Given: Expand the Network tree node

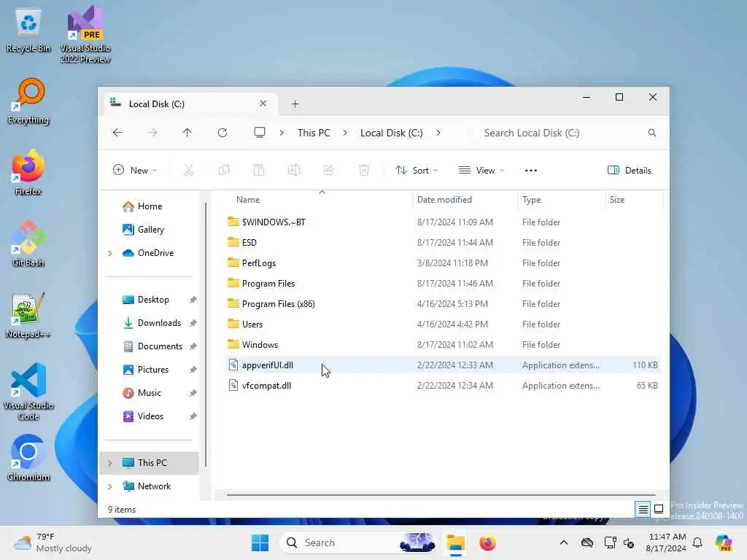Looking at the screenshot, I should [x=110, y=486].
